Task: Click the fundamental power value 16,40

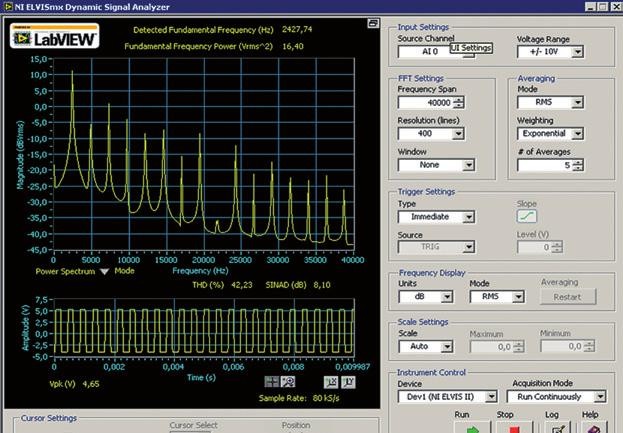Action: [x=293, y=46]
